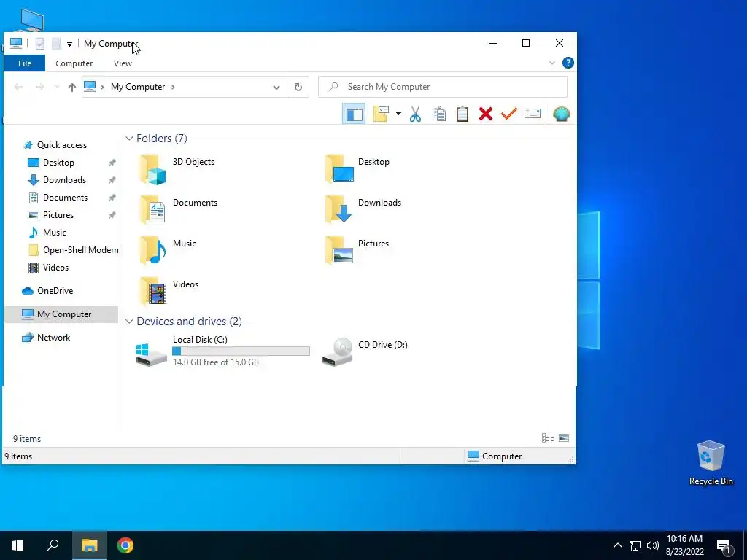The width and height of the screenshot is (747, 560).
Task: Select the Recycle Bin desktop icon
Action: point(711,463)
